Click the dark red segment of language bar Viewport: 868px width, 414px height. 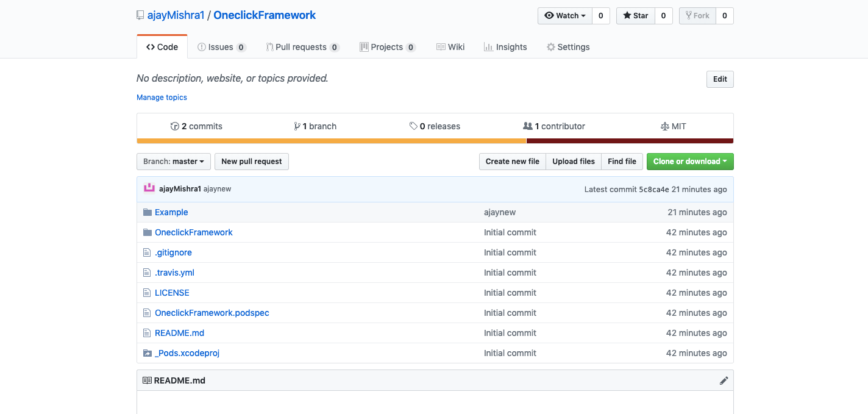[630, 141]
